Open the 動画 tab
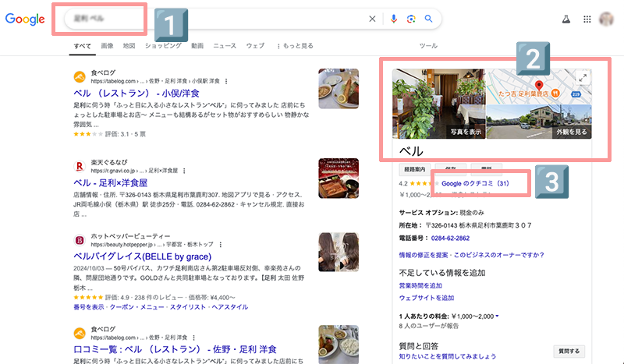624x364 pixels. [197, 46]
